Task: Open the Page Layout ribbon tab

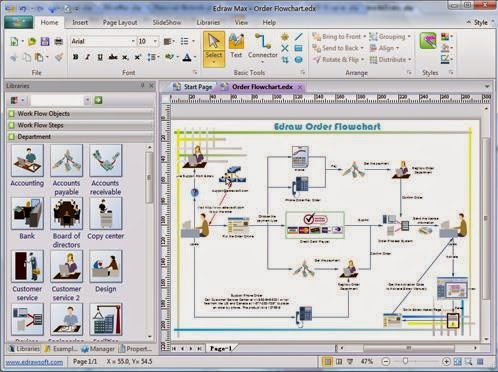Action: [120, 22]
